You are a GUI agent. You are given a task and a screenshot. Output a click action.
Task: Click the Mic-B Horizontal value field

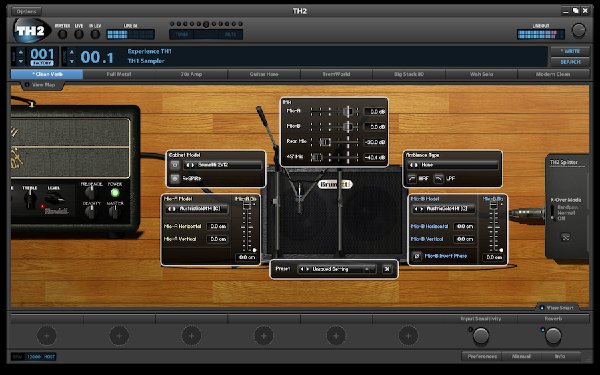coord(465,227)
